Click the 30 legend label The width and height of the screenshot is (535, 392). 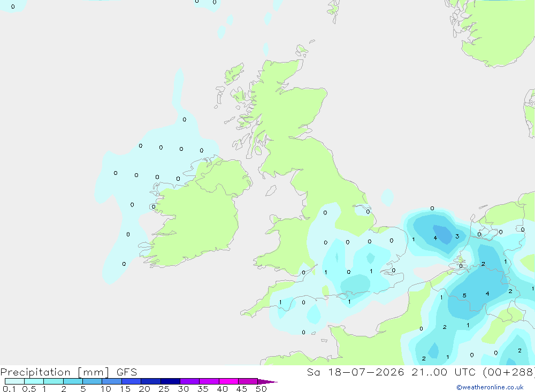(184, 389)
